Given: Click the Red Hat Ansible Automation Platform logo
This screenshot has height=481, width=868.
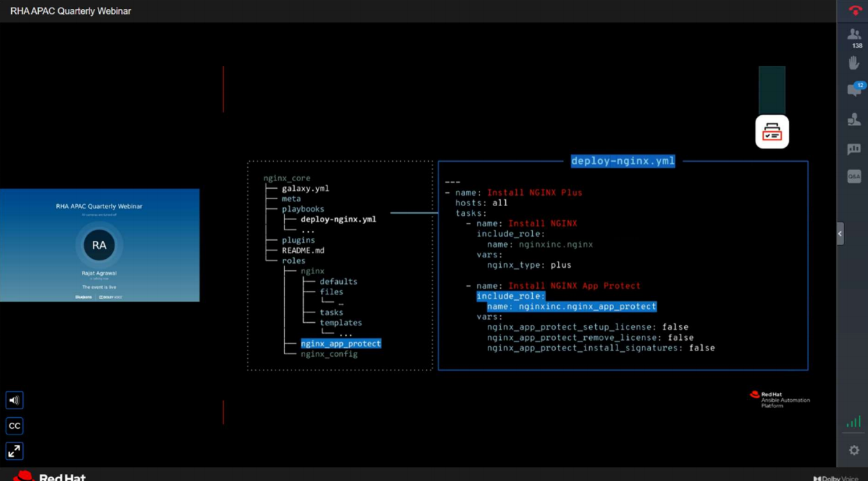Looking at the screenshot, I should [780, 399].
